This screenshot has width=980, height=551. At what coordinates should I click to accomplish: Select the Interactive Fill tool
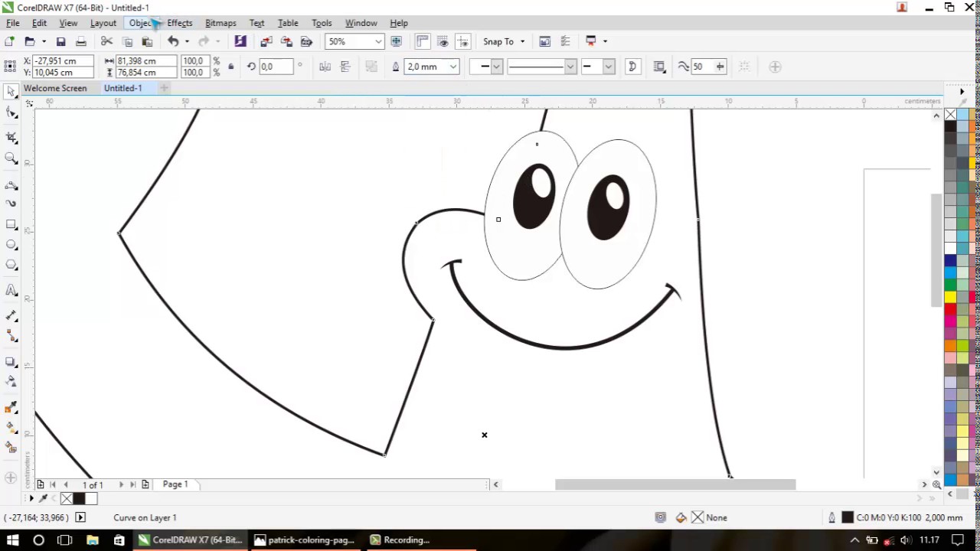click(11, 427)
